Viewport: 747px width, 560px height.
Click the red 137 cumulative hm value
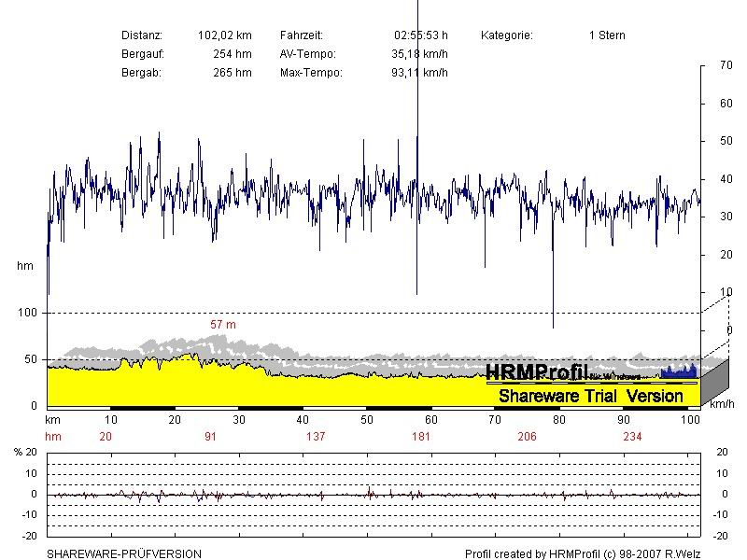point(316,437)
